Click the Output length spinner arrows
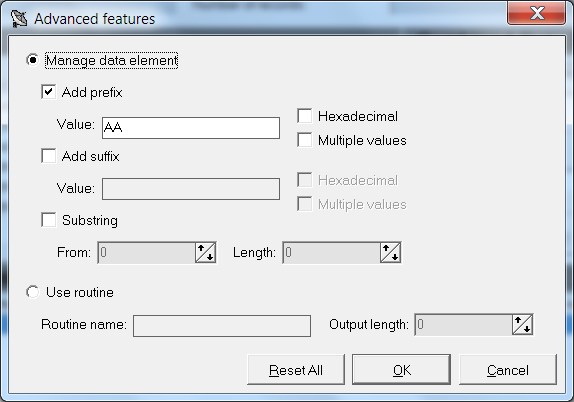Screen dimensions: 574x402 point(522,324)
